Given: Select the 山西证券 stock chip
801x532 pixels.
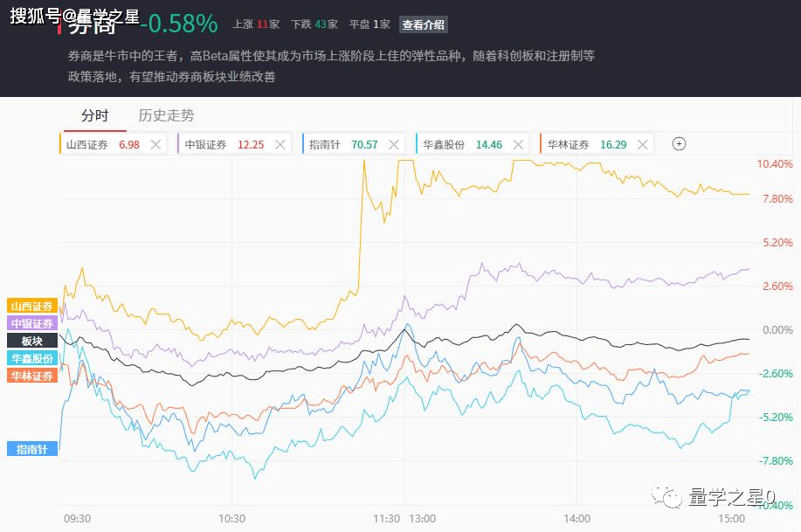Looking at the screenshot, I should click(87, 145).
